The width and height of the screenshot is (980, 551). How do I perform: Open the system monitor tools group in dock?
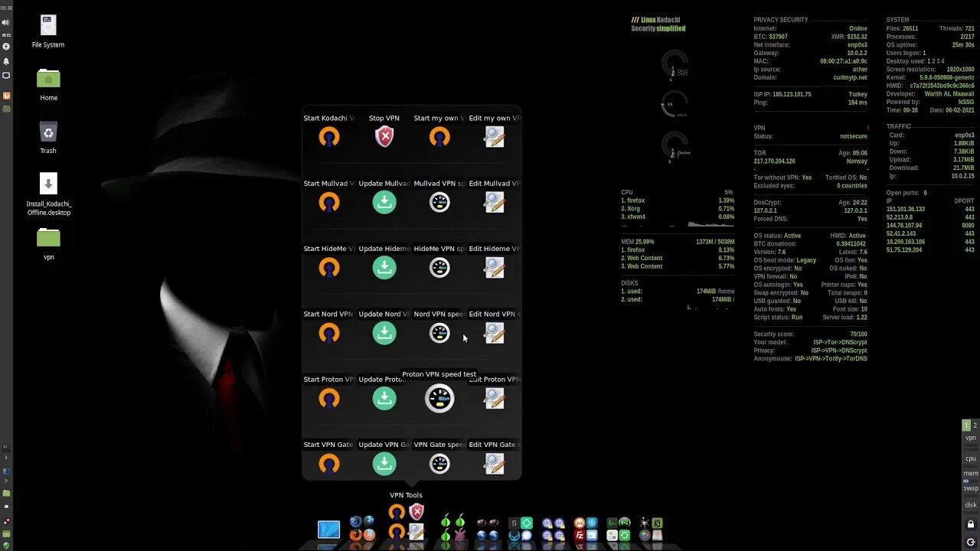[619, 529]
